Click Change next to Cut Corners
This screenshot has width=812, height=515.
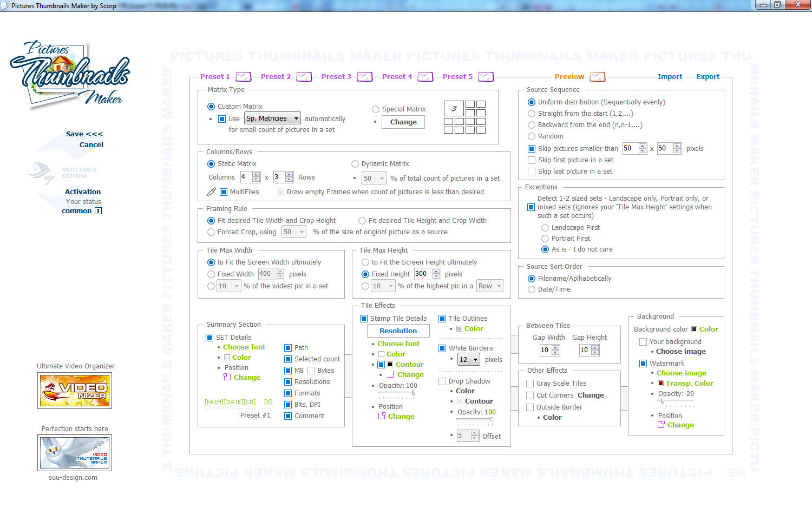tap(591, 395)
